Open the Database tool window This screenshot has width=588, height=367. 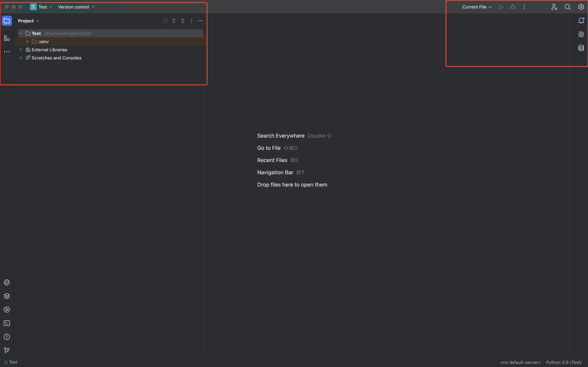pos(581,48)
